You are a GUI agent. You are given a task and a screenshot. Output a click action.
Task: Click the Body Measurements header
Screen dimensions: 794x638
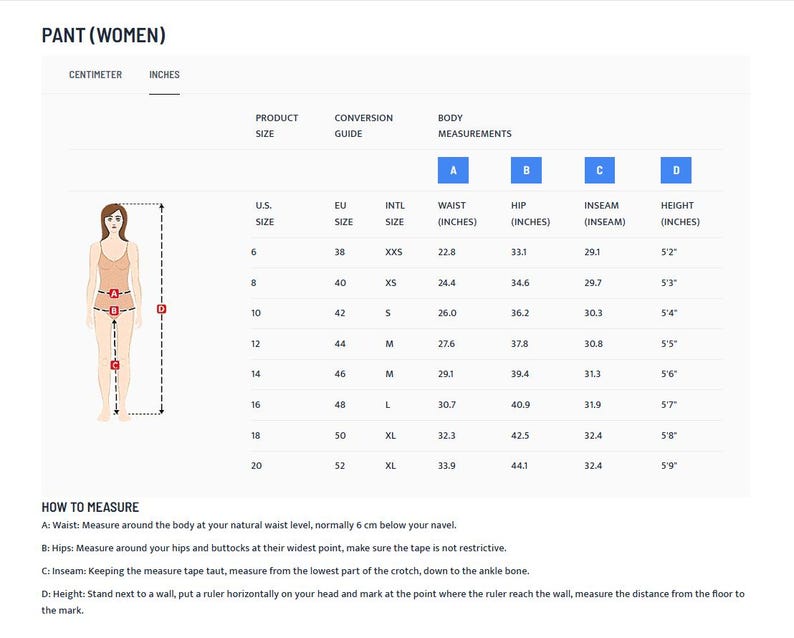[474, 126]
